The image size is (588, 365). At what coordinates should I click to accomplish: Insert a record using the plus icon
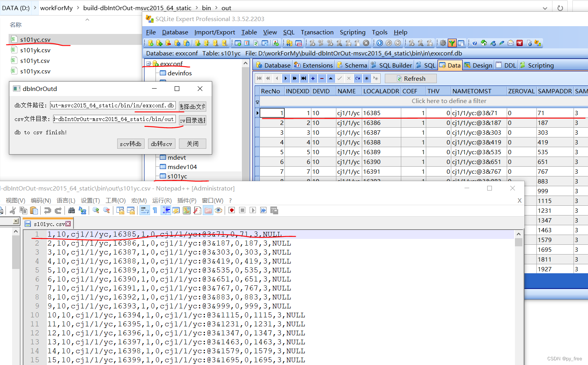tap(313, 78)
